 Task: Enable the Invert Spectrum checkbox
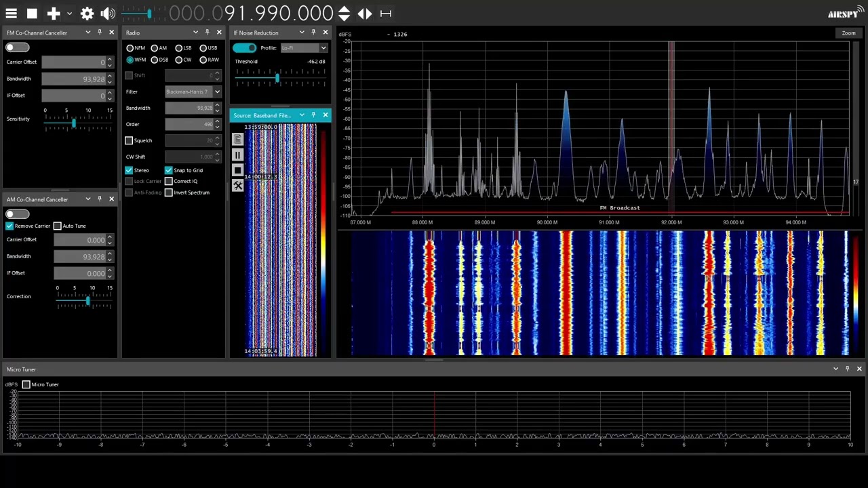[x=169, y=192]
